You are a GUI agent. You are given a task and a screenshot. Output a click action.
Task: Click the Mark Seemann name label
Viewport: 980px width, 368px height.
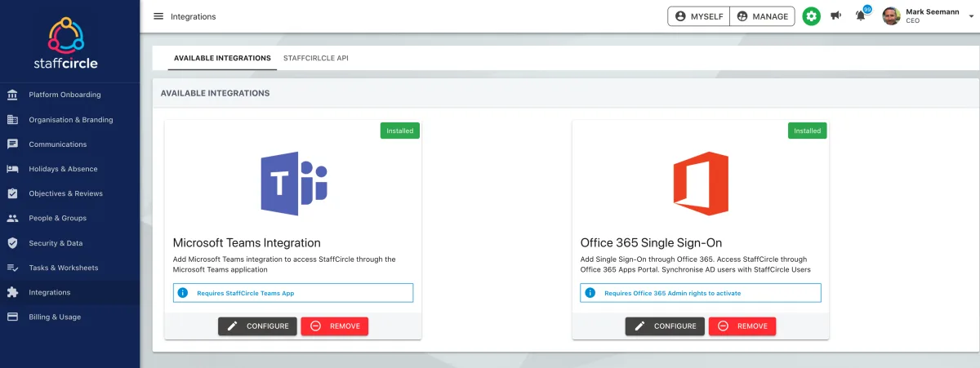(932, 11)
